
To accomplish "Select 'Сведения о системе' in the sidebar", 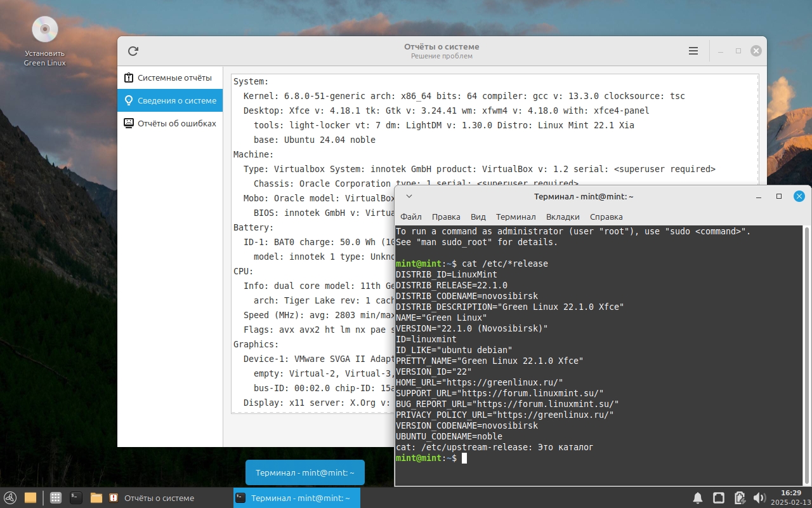I will (x=170, y=100).
